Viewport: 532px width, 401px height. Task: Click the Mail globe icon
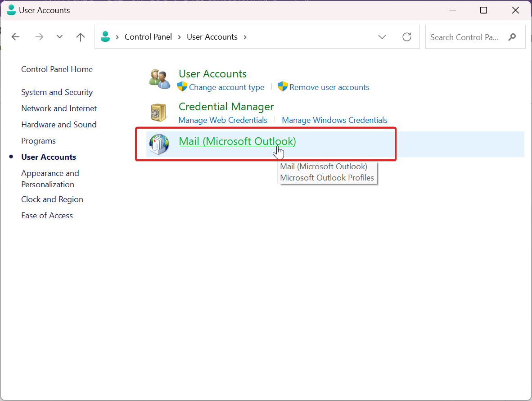click(159, 144)
